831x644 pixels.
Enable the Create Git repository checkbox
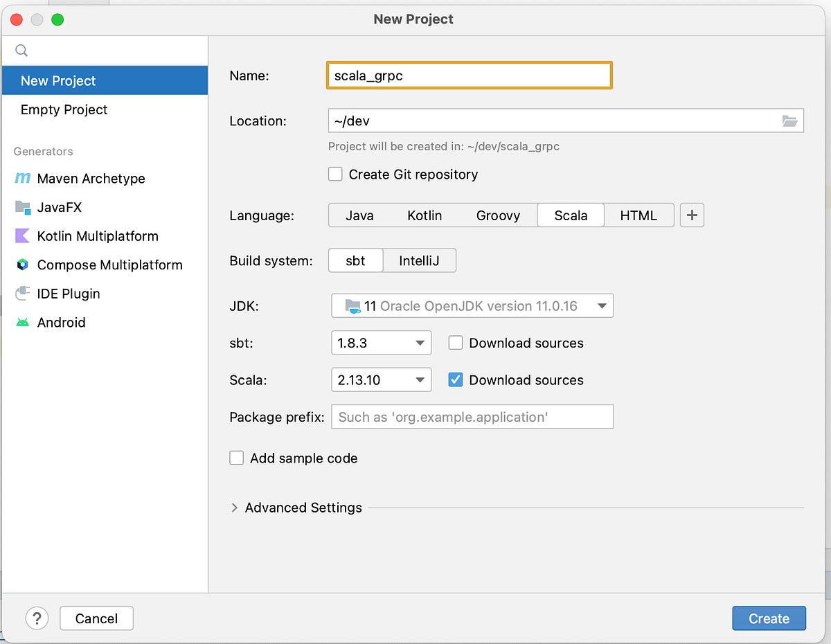click(x=335, y=174)
